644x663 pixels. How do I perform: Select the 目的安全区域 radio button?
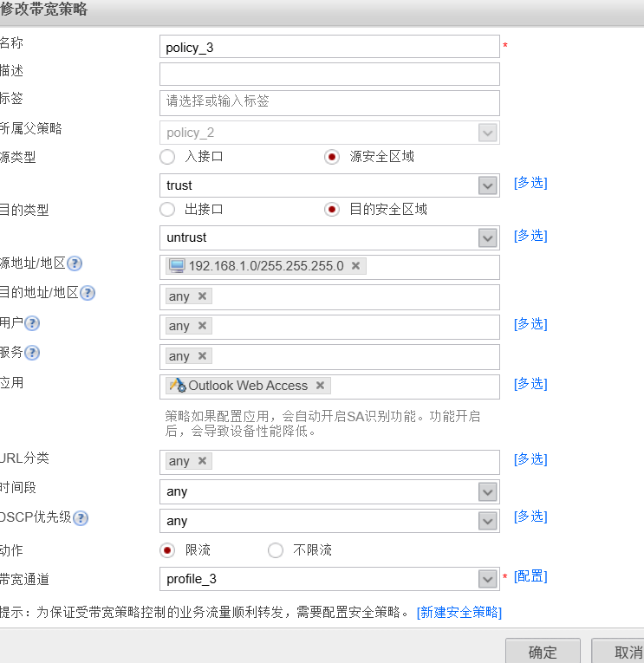coord(332,210)
